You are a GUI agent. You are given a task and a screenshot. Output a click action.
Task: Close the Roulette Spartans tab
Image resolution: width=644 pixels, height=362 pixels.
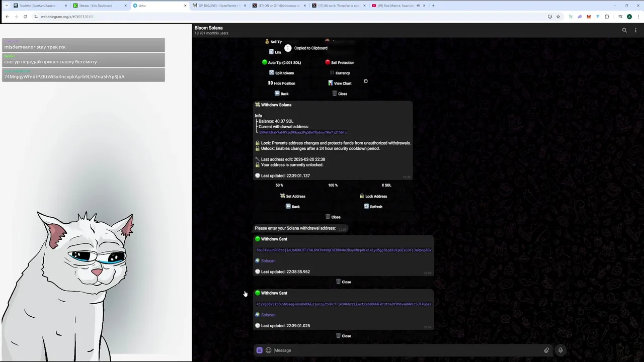pos(66,6)
